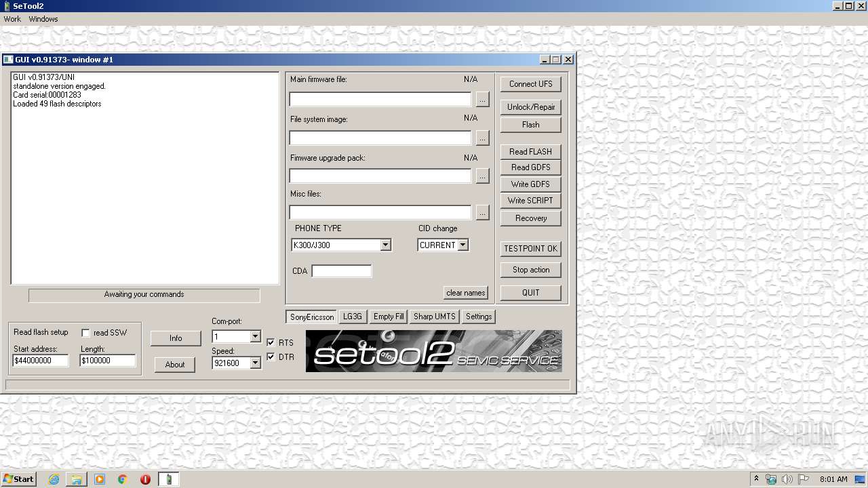Toggle the RTS checkbox
The image size is (868, 488).
click(271, 342)
